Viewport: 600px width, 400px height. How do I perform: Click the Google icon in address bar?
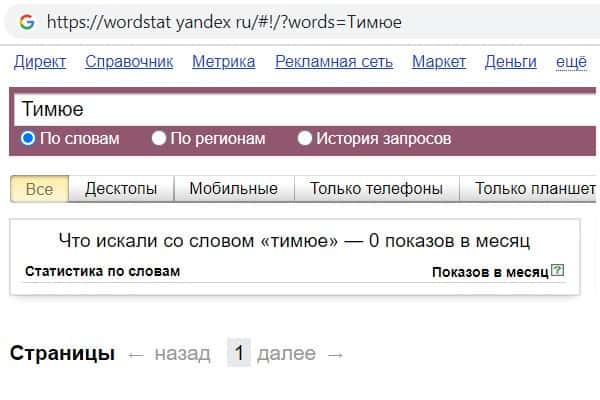(27, 22)
